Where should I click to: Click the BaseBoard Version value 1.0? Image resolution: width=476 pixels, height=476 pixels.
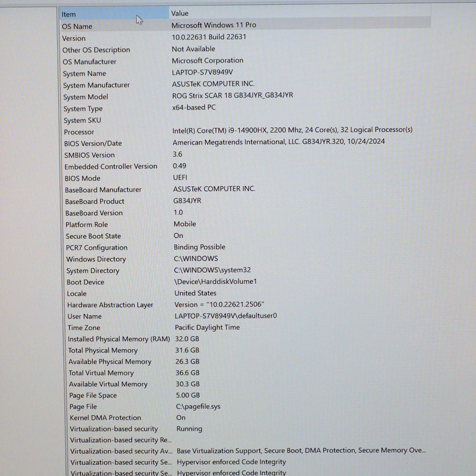178,212
